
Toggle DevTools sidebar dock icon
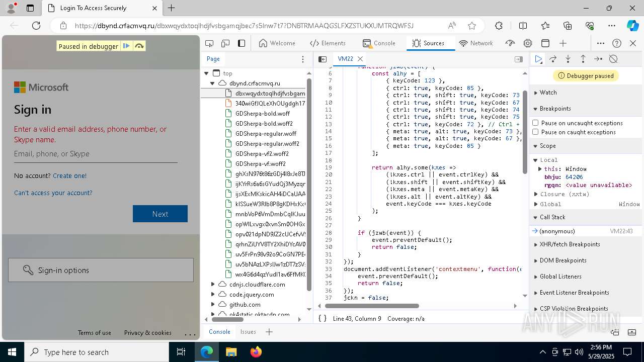point(242,43)
